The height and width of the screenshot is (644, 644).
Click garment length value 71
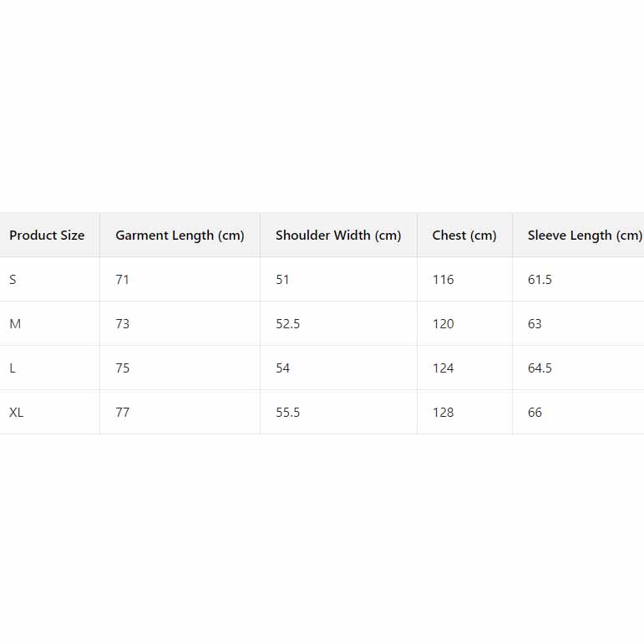(123, 280)
